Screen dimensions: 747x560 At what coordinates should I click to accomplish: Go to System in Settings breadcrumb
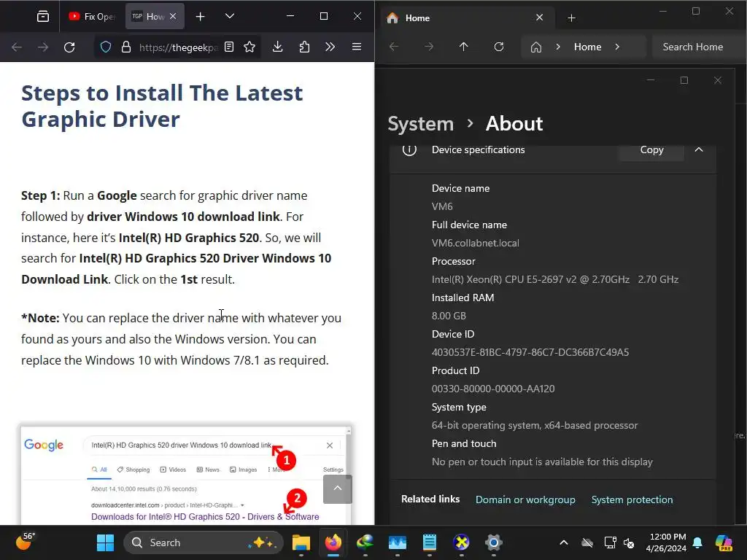[421, 124]
